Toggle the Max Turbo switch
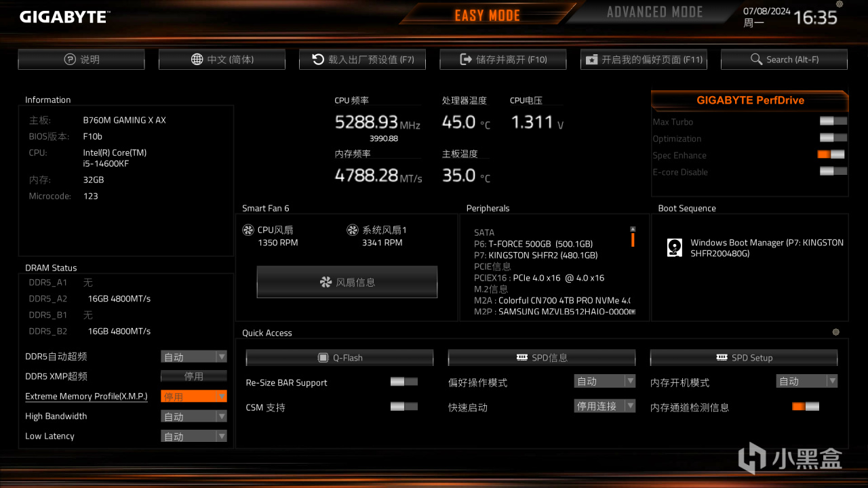Image resolution: width=868 pixels, height=488 pixels. (833, 121)
